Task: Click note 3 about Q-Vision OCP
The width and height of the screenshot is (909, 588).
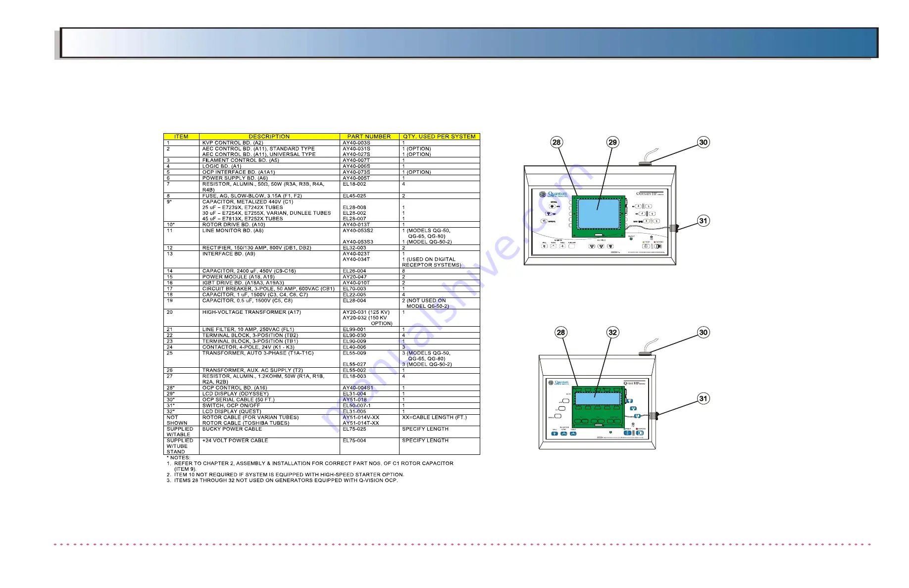Action: (282, 481)
